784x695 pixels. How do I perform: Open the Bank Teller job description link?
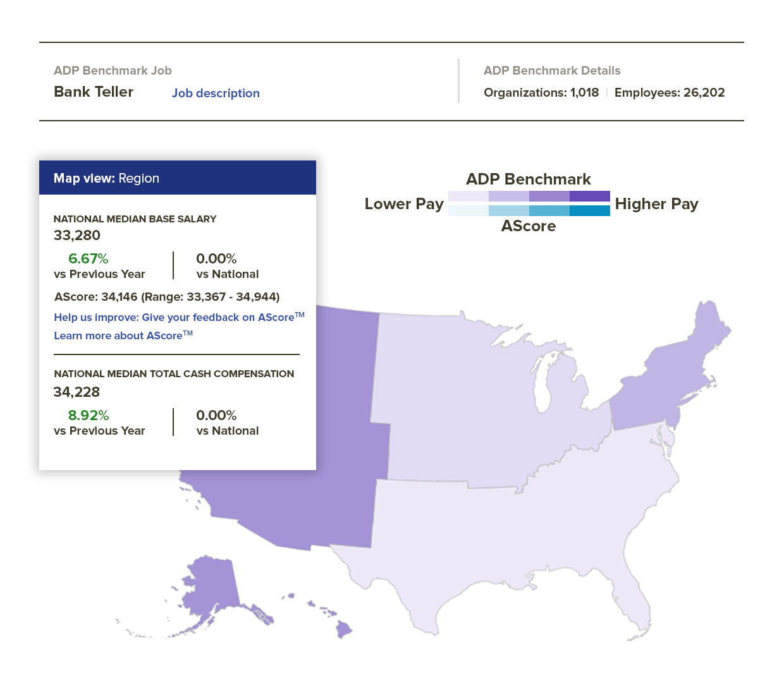click(x=216, y=93)
